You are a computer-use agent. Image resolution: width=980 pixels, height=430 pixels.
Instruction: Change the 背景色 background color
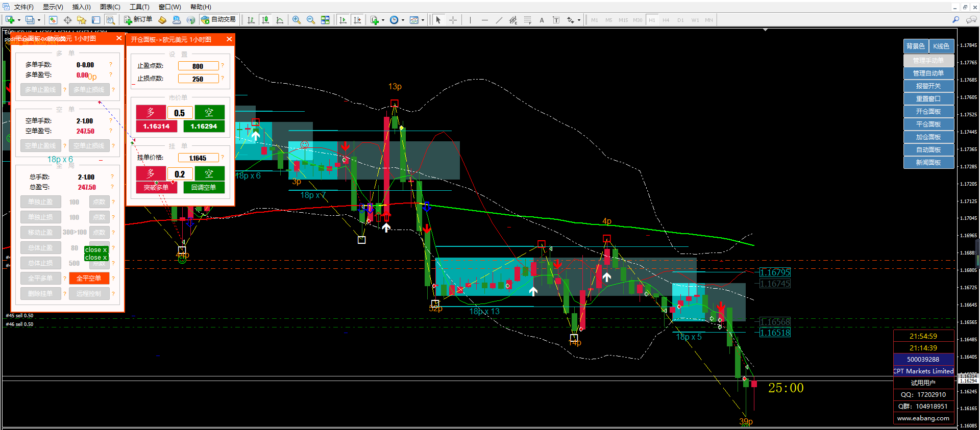(x=916, y=46)
